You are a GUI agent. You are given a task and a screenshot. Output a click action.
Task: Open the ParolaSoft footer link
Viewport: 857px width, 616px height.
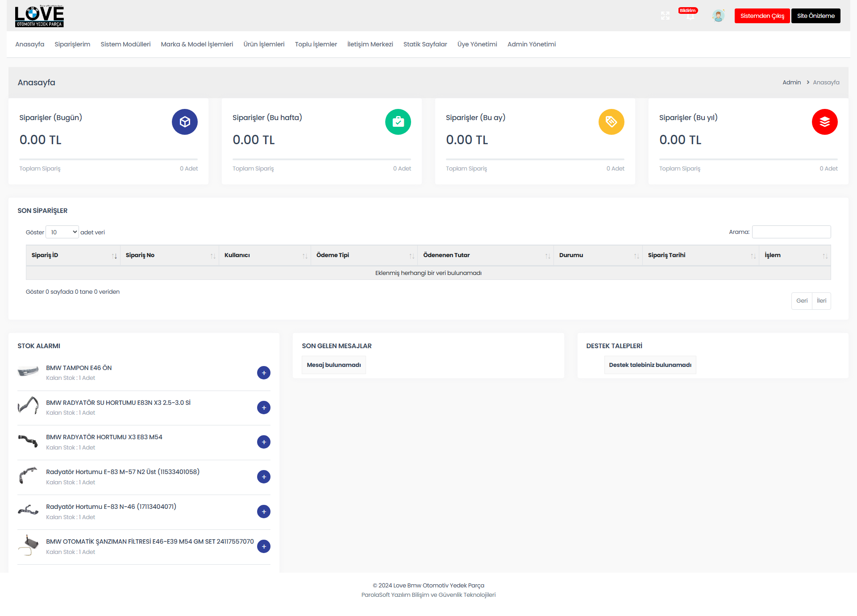click(428, 595)
